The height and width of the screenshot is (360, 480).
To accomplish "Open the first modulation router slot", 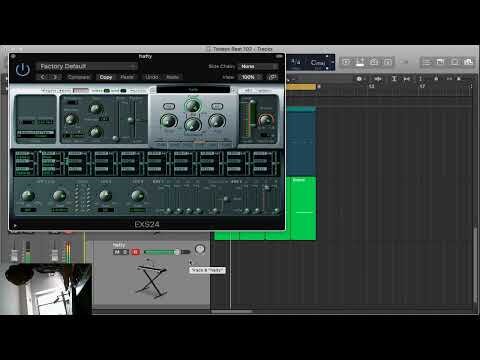I will pos(26,163).
